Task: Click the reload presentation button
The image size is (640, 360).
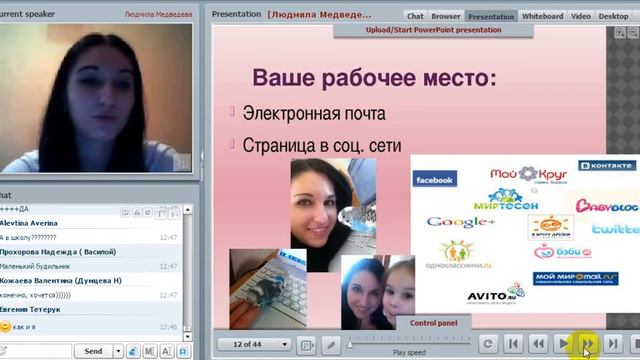Action: pyautogui.click(x=488, y=344)
